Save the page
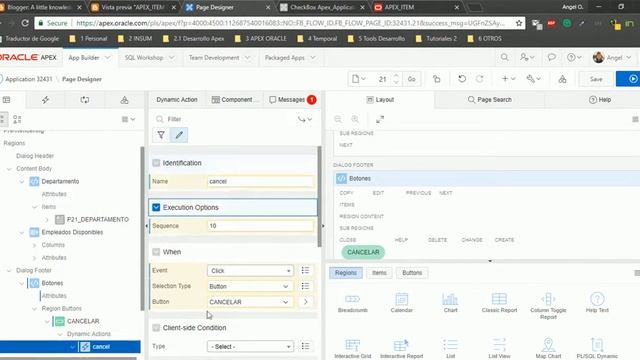 pyautogui.click(x=596, y=79)
